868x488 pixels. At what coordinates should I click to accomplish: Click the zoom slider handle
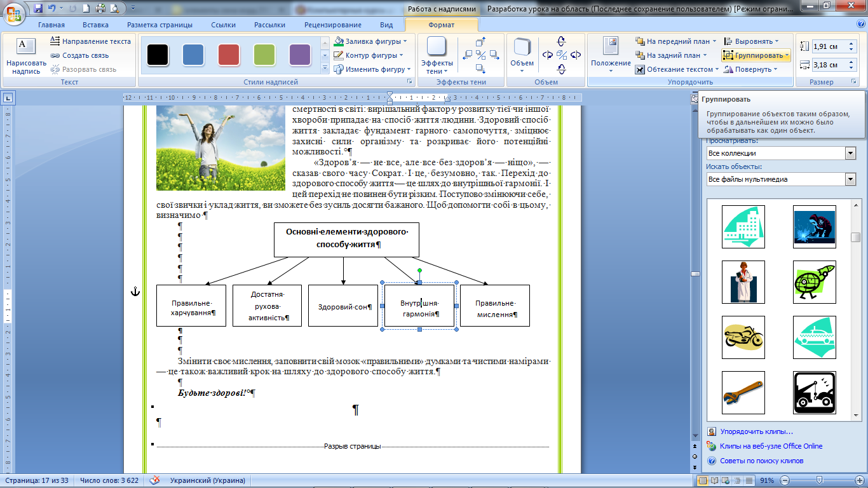[820, 480]
